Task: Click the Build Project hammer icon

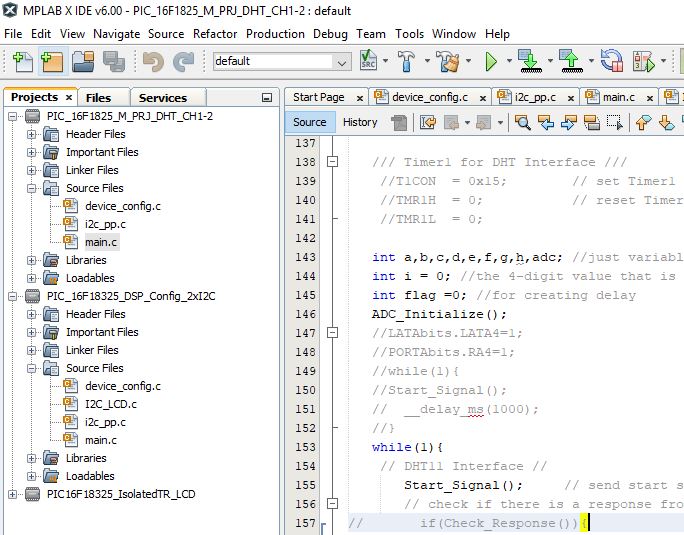Action: click(407, 61)
